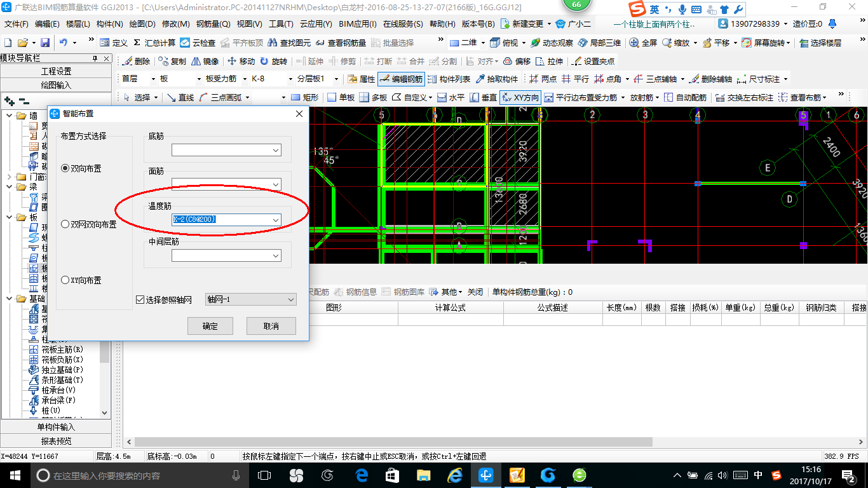The width and height of the screenshot is (868, 488).
Task: Click 动态观察 orbit view tool
Action: click(x=552, y=43)
